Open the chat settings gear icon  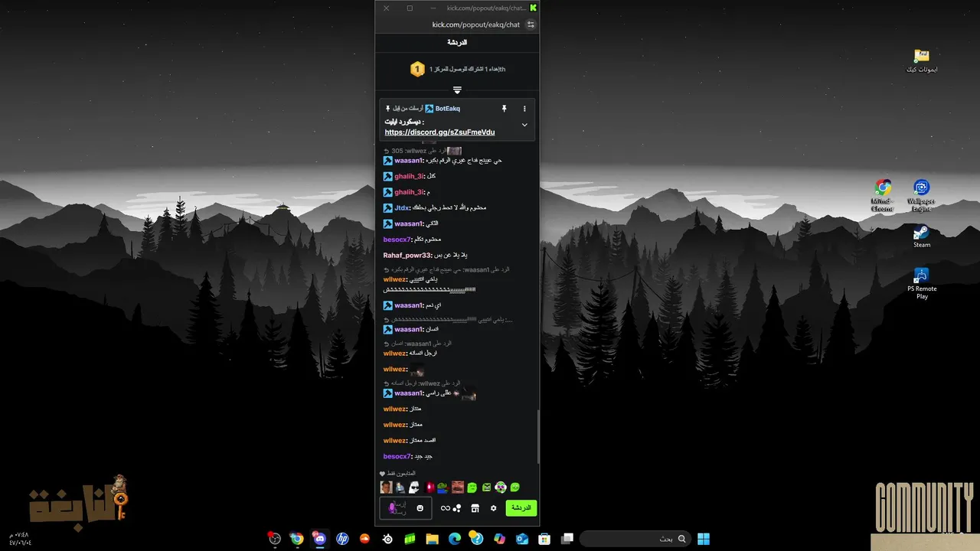[493, 508]
